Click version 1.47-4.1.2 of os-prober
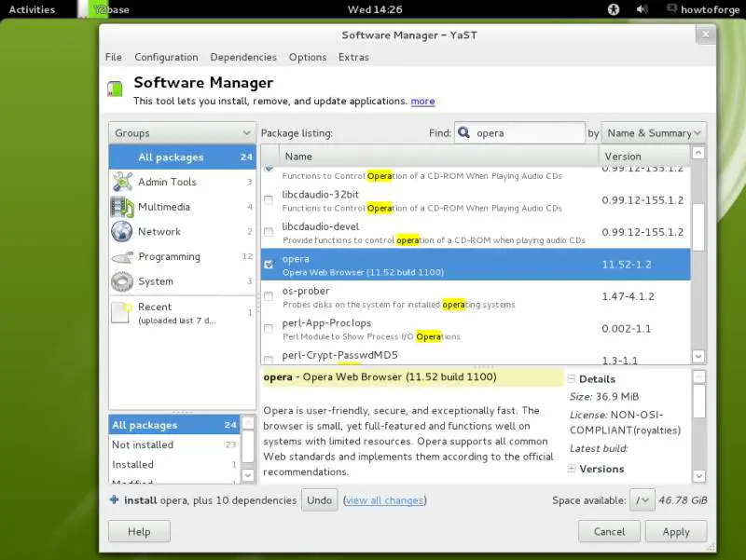 (x=628, y=296)
